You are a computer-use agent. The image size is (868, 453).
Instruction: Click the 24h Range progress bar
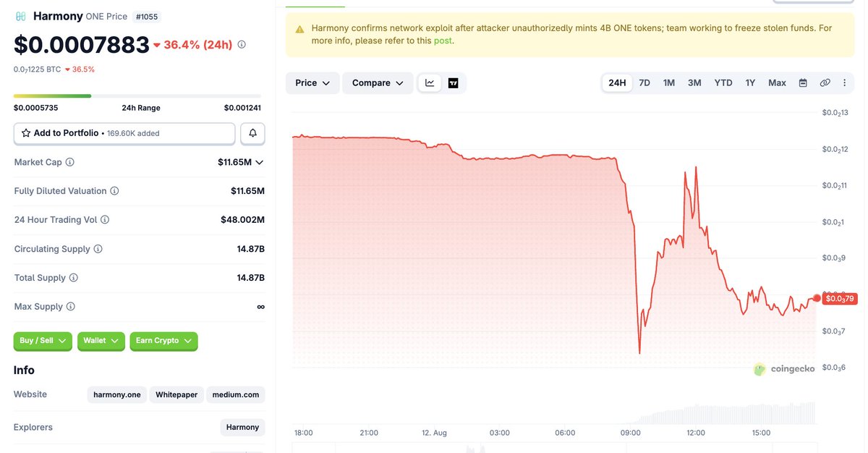click(x=137, y=96)
